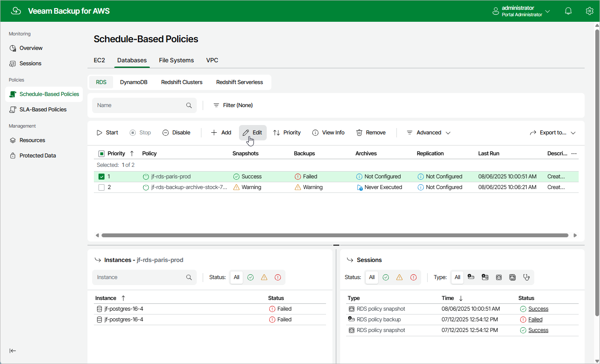Viewport: 600px width, 364px height.
Task: Open Failed link for RDS policy backup session
Action: click(x=535, y=320)
